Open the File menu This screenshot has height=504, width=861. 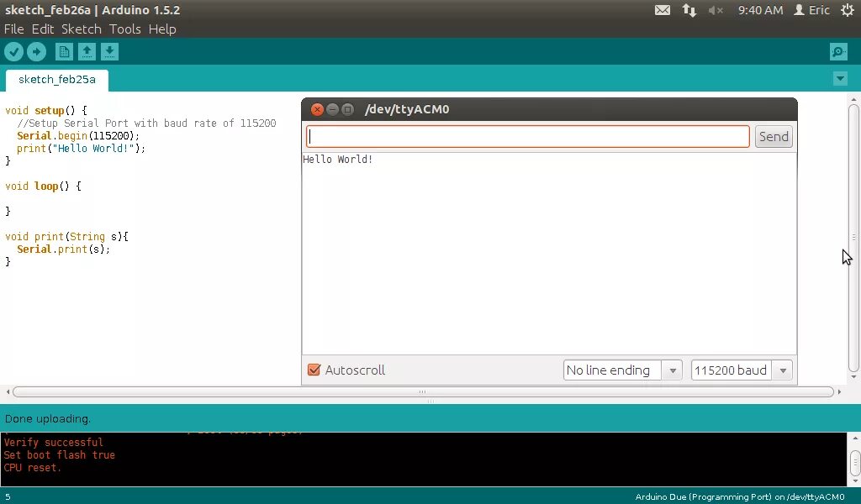tap(13, 29)
